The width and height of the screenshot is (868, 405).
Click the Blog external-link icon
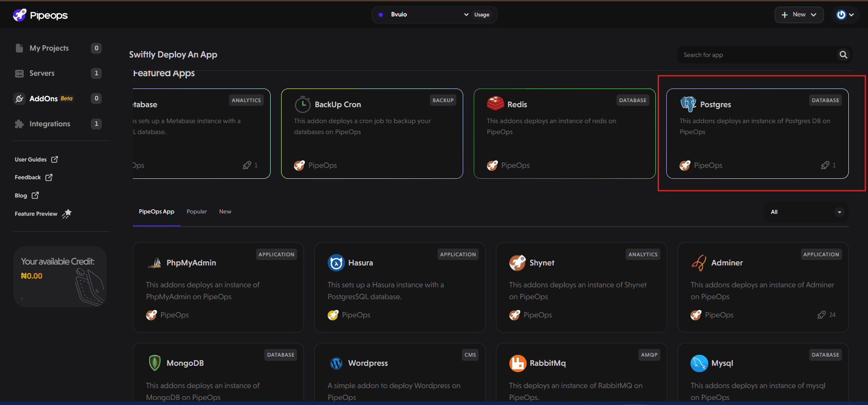pos(35,195)
